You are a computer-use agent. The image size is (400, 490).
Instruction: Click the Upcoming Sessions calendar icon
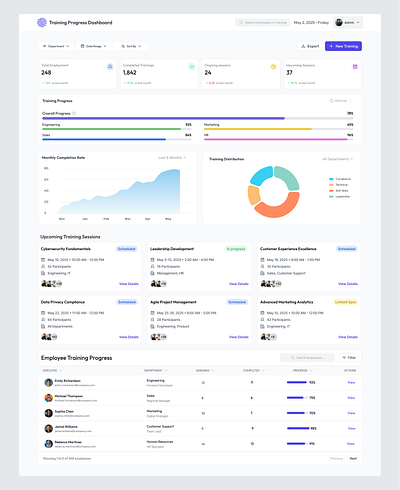pyautogui.click(x=355, y=67)
